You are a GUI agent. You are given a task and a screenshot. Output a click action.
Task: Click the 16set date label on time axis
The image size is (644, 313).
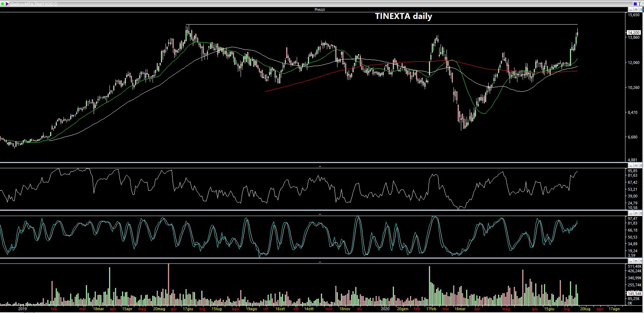pos(280,309)
